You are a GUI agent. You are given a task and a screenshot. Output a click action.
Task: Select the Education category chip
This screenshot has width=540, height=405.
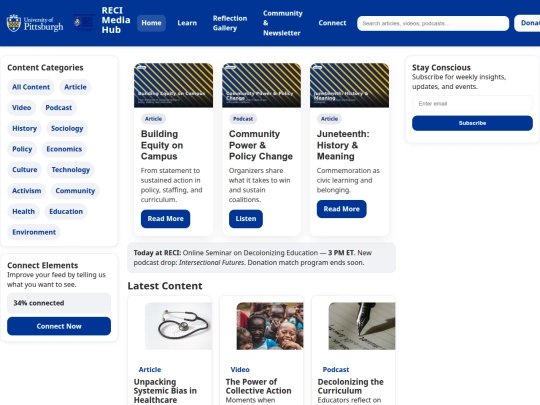point(66,211)
